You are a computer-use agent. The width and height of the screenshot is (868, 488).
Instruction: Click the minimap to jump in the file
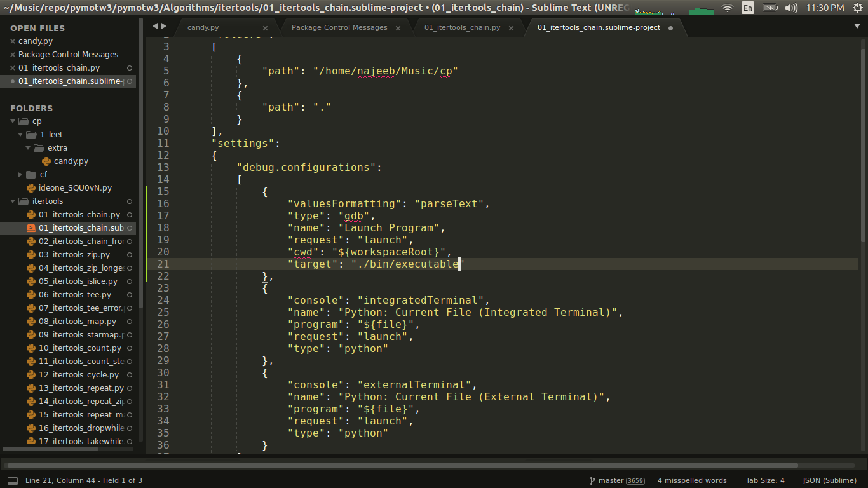[863, 191]
